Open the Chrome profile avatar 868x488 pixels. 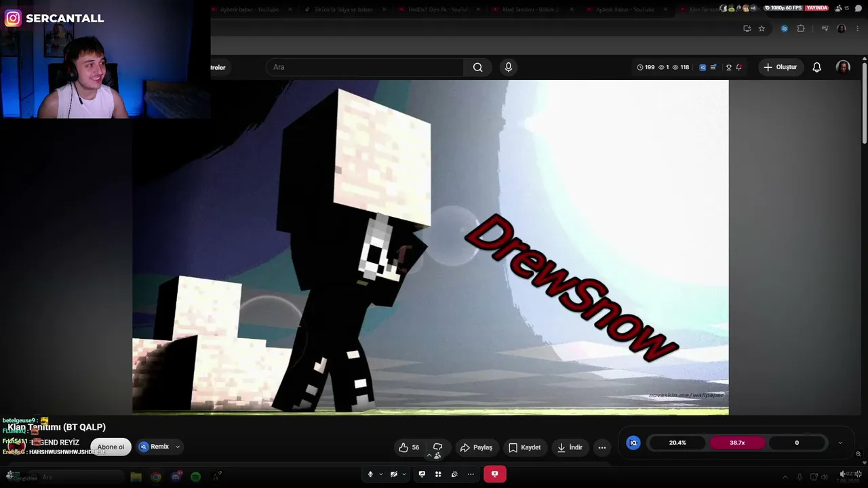[842, 28]
